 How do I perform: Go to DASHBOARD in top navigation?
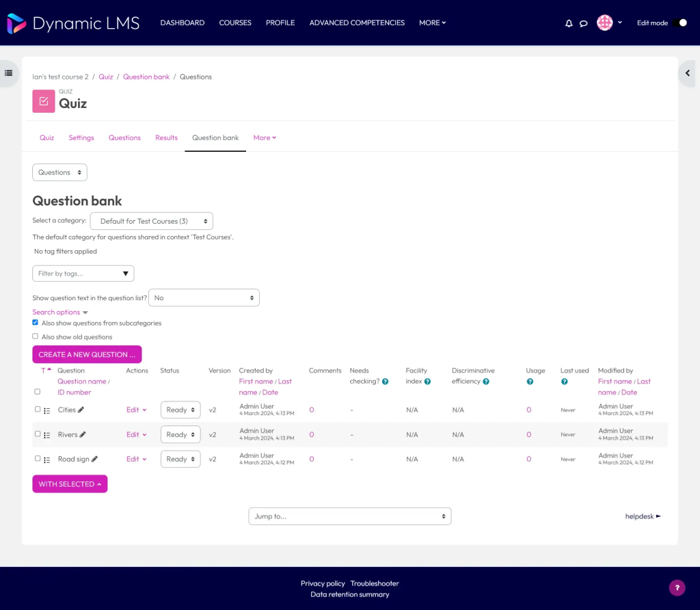pyautogui.click(x=182, y=23)
